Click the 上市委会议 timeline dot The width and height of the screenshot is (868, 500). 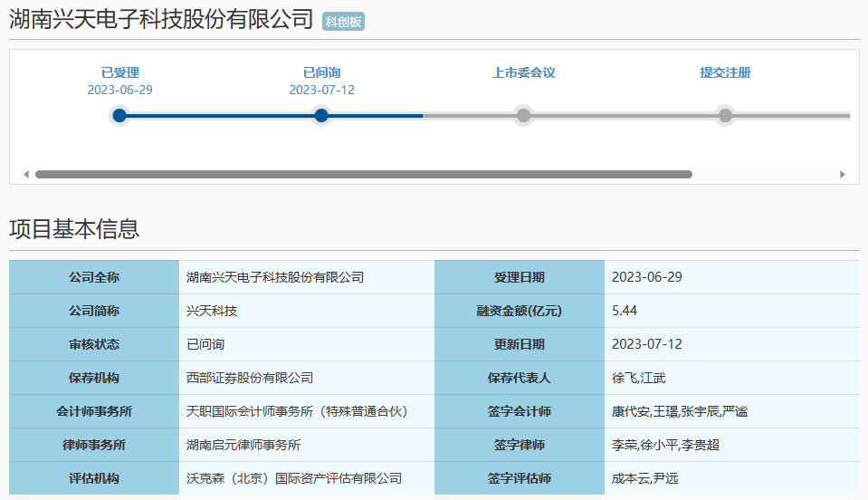pos(523,116)
